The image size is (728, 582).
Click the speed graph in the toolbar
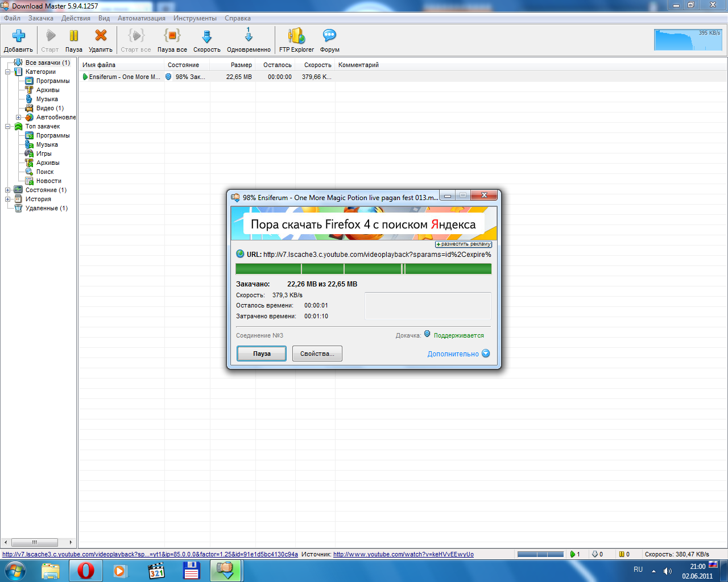[x=688, y=39]
